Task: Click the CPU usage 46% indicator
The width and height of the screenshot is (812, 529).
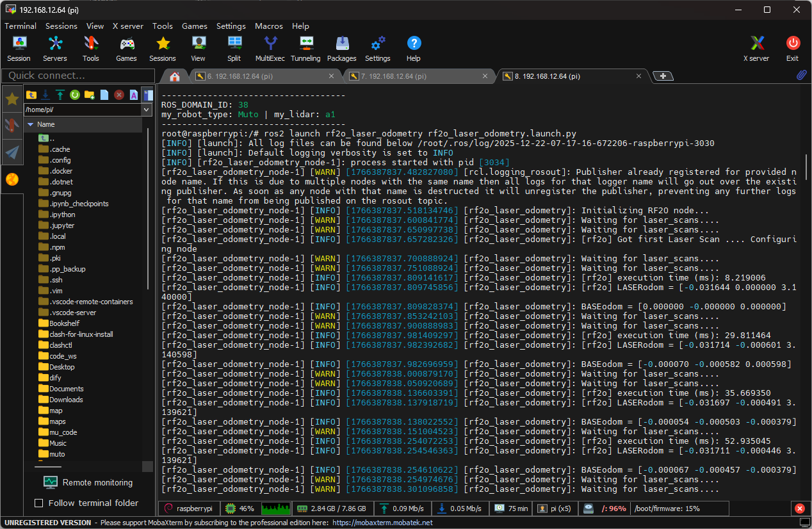Action: (x=240, y=509)
